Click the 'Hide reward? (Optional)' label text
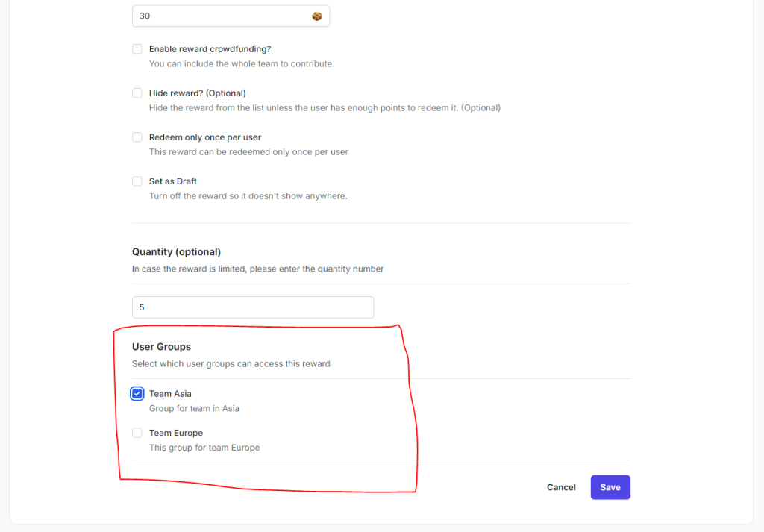The width and height of the screenshot is (764, 532). click(197, 93)
